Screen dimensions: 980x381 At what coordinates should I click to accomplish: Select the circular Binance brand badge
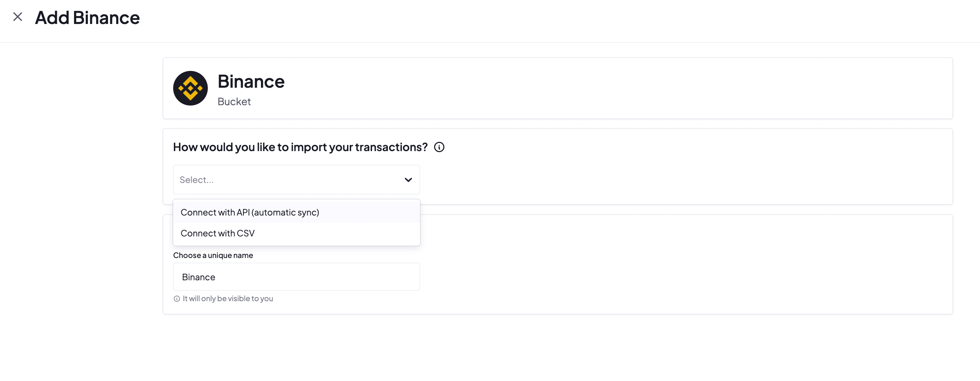(191, 88)
